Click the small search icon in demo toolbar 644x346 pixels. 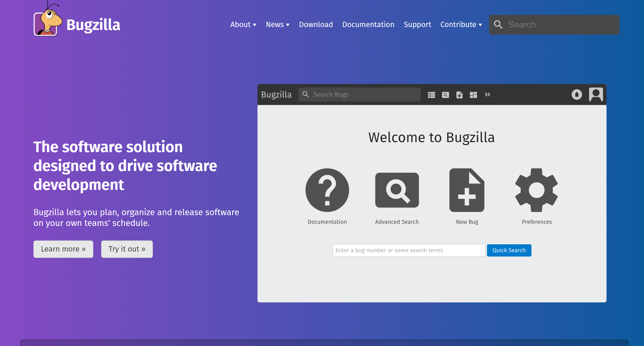tap(446, 95)
